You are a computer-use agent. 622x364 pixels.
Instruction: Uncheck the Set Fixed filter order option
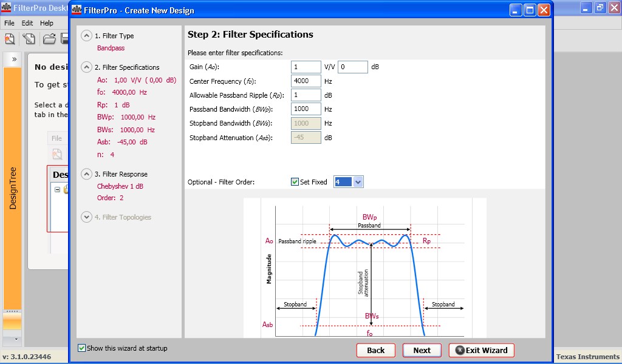295,181
